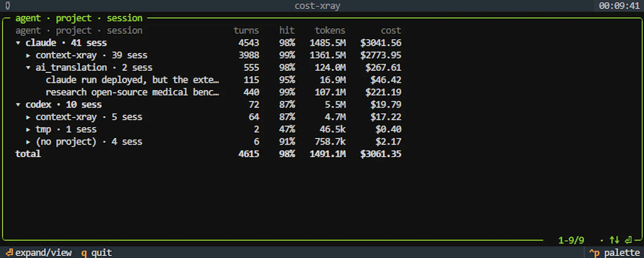Click the $221.19 cost cell
The width and height of the screenshot is (644, 258).
point(383,92)
